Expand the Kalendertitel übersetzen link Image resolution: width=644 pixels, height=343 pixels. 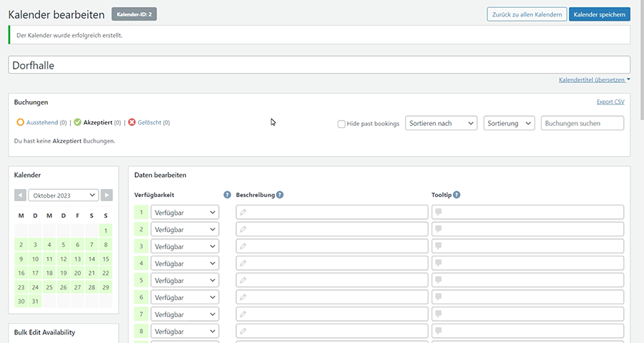pos(594,79)
